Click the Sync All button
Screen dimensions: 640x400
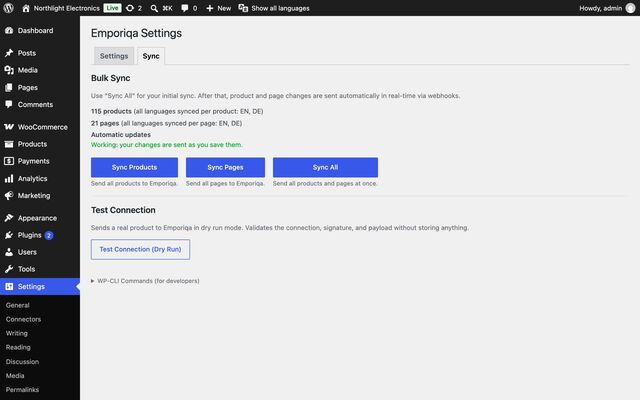tap(325, 167)
